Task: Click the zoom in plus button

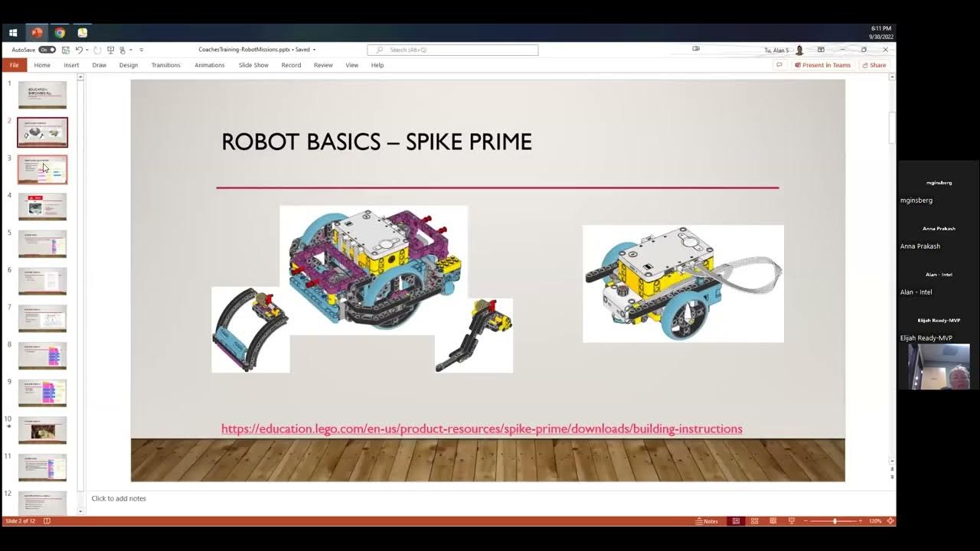Action: pos(861,521)
